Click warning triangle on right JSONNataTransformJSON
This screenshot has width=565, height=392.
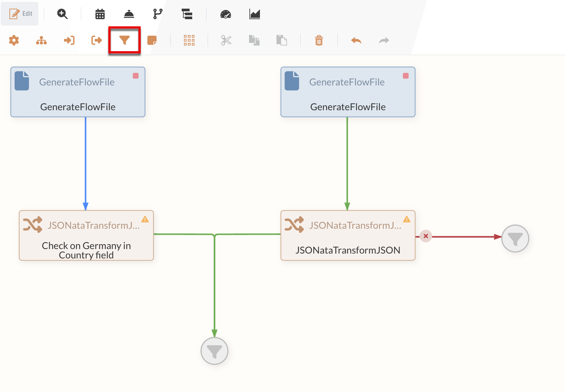coord(407,219)
